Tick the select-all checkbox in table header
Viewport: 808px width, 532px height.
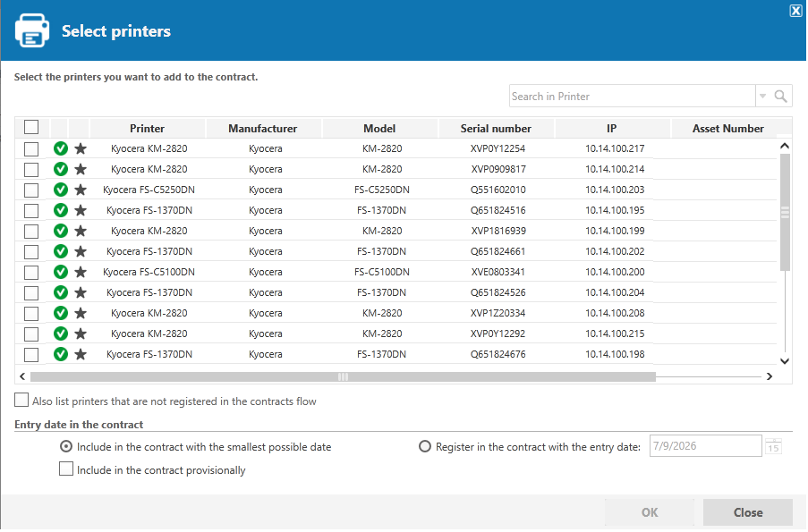tap(31, 127)
